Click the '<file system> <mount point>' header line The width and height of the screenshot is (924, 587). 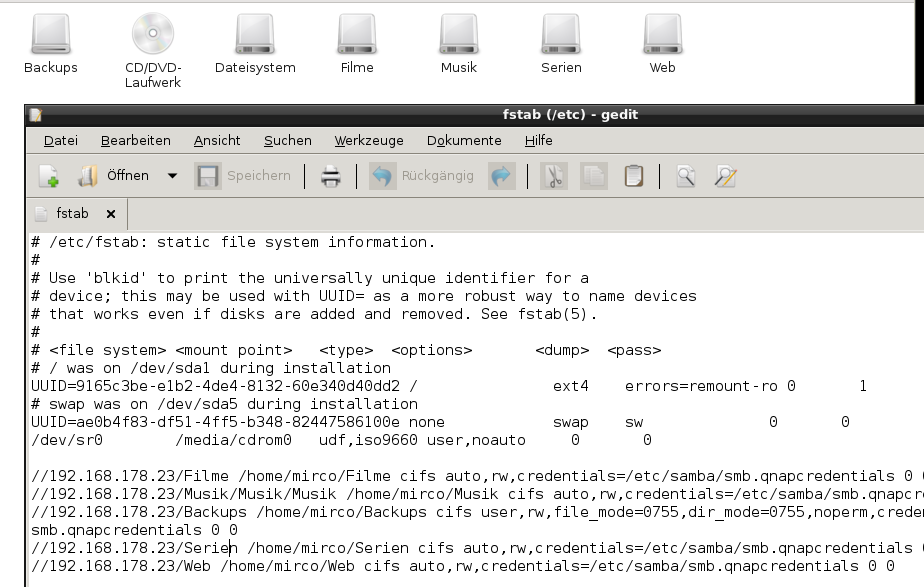click(346, 350)
